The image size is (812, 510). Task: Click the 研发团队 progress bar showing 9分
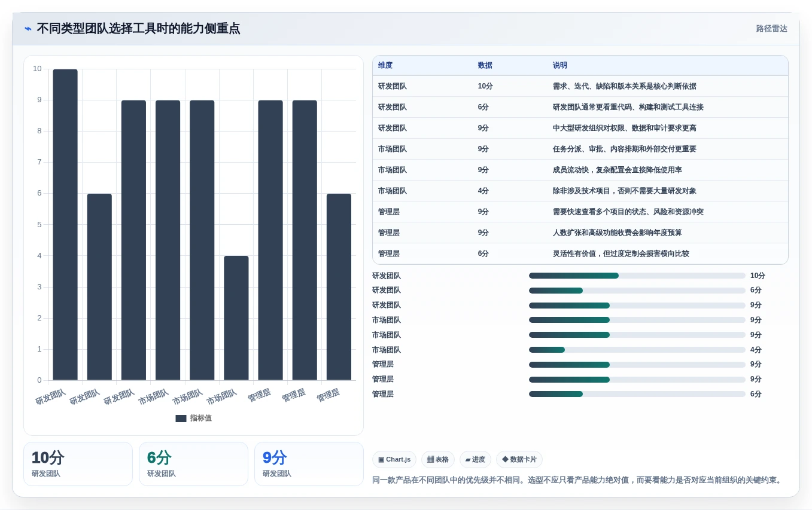637,306
